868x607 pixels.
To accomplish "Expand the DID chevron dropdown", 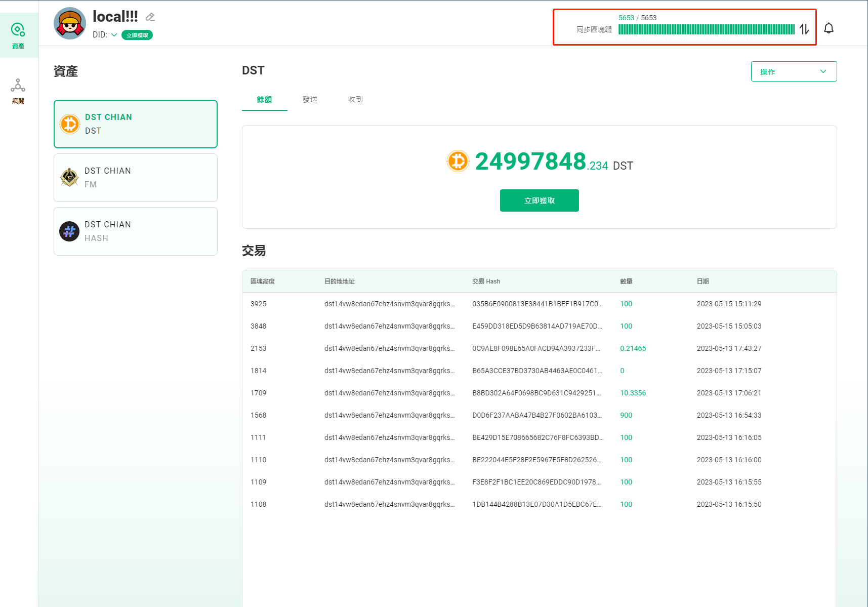I will pyautogui.click(x=114, y=35).
